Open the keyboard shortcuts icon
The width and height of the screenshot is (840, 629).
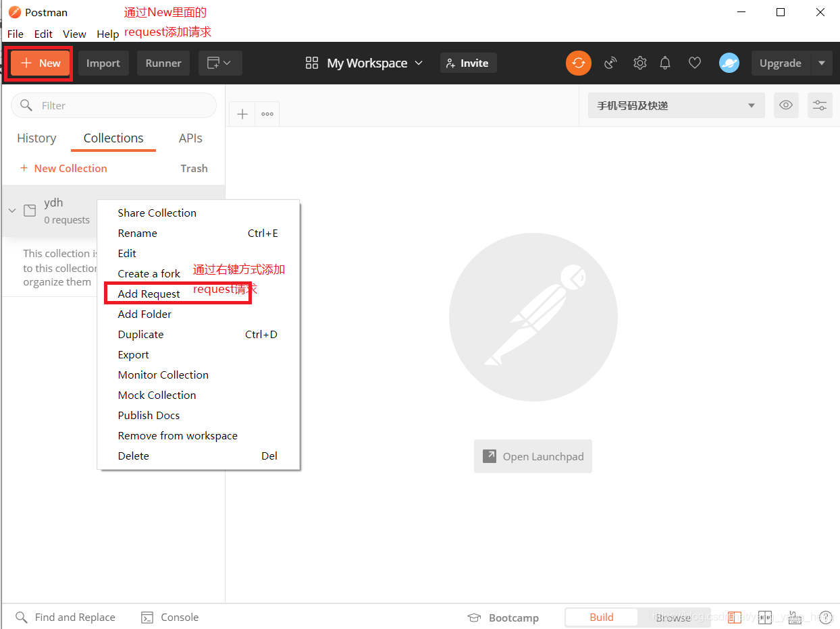pos(795,617)
